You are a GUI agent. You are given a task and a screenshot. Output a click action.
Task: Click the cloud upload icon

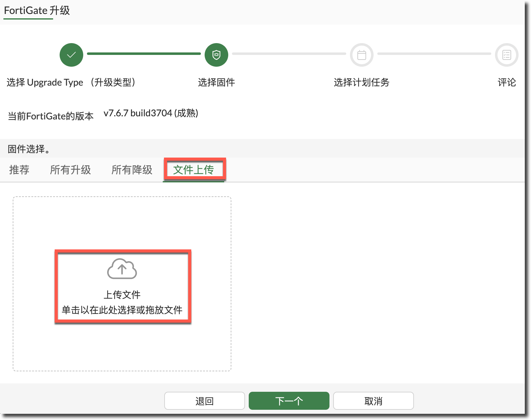(x=122, y=269)
